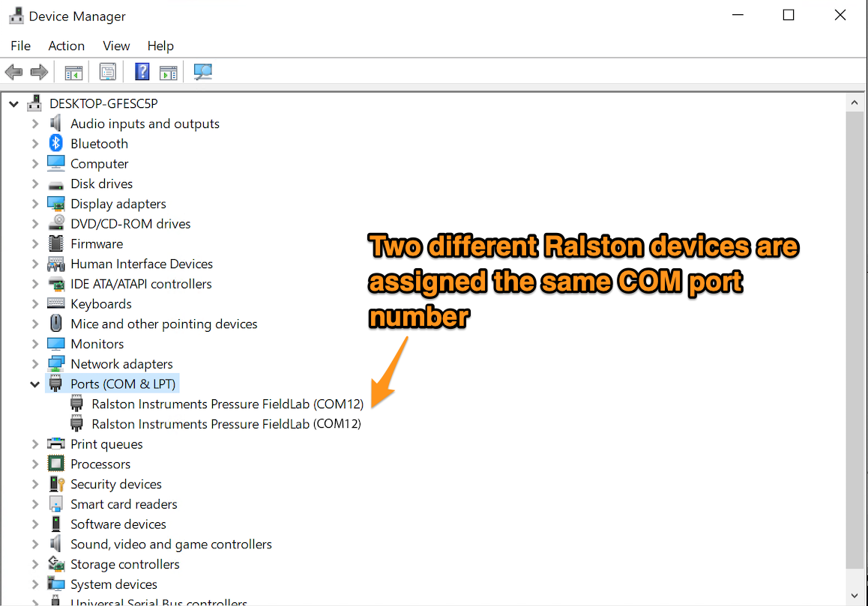Select the Human Interface Devices row
The width and height of the screenshot is (868, 606).
142,264
